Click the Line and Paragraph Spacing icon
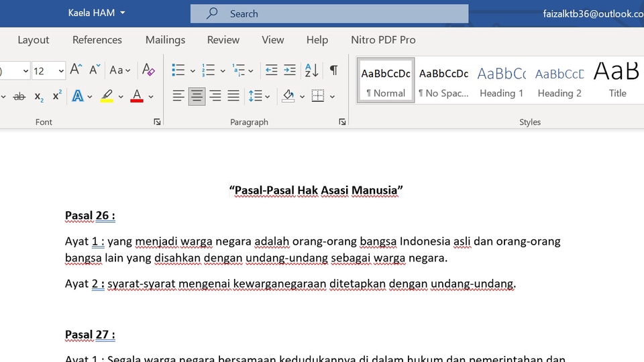 [x=255, y=96]
